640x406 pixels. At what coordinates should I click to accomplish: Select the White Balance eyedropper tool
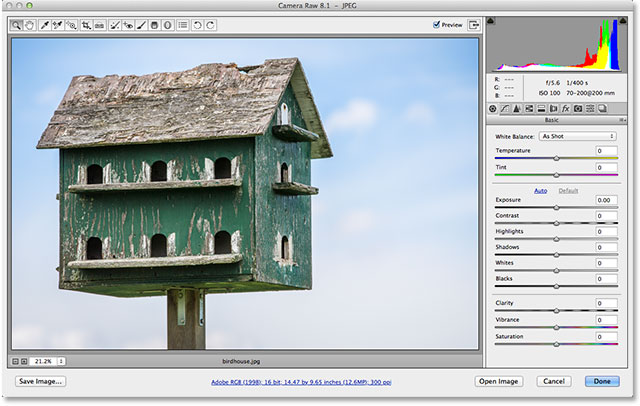click(x=44, y=25)
